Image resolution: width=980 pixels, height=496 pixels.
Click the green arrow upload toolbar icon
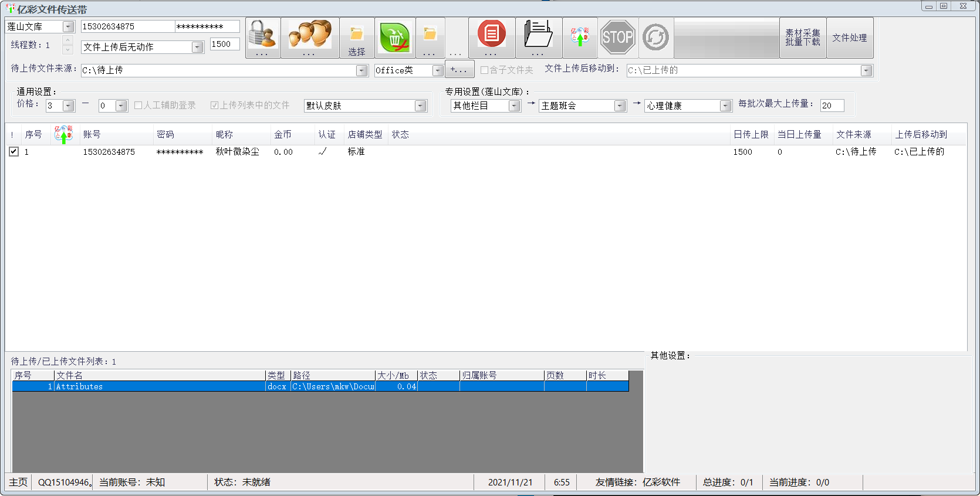point(580,38)
